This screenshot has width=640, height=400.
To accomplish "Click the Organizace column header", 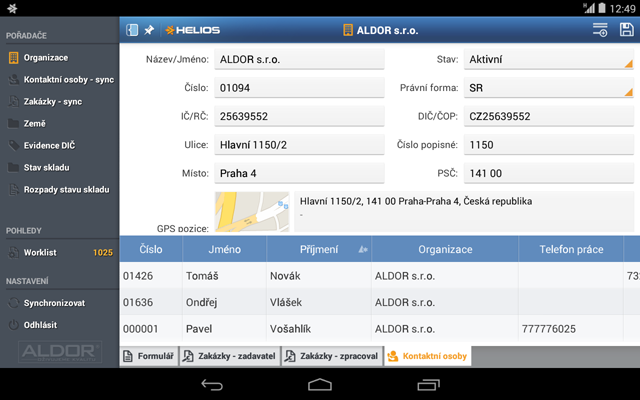I will tap(445, 249).
